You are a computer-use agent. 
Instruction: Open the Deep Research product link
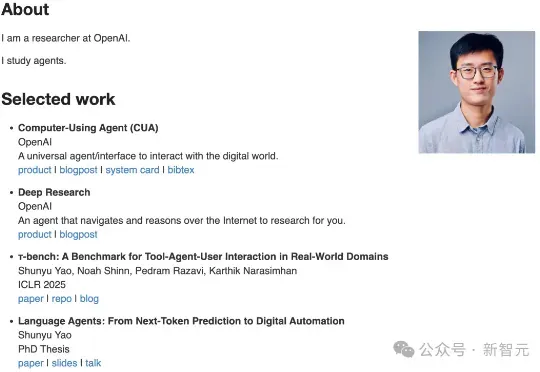tap(34, 234)
